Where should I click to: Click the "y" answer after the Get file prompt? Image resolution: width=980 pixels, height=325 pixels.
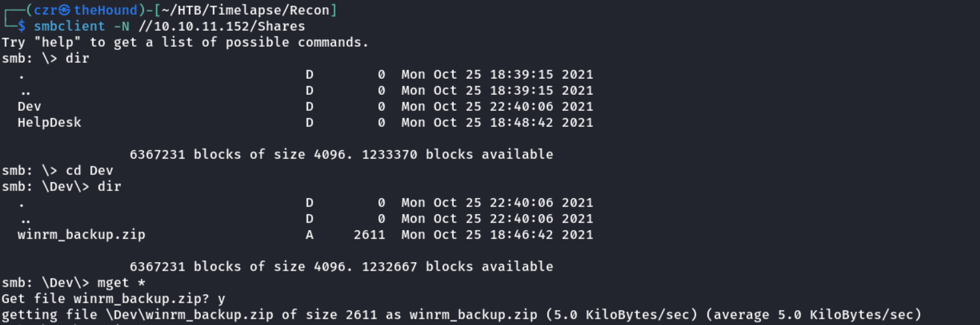(x=221, y=299)
